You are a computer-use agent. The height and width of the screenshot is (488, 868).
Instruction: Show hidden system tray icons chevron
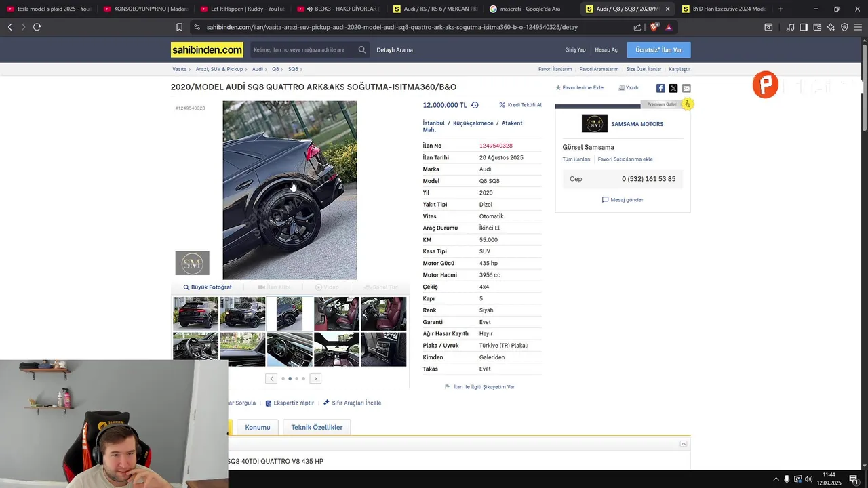pyautogui.click(x=776, y=479)
